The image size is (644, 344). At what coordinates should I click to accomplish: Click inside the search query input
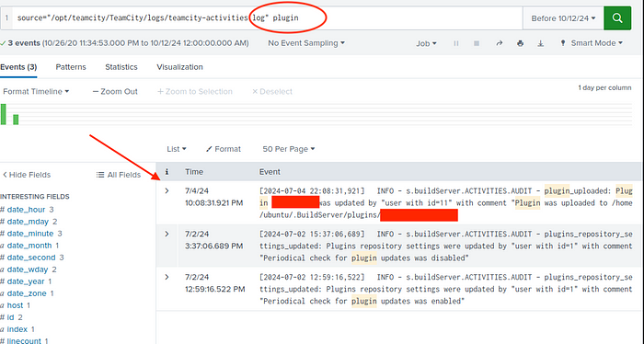coord(267,18)
